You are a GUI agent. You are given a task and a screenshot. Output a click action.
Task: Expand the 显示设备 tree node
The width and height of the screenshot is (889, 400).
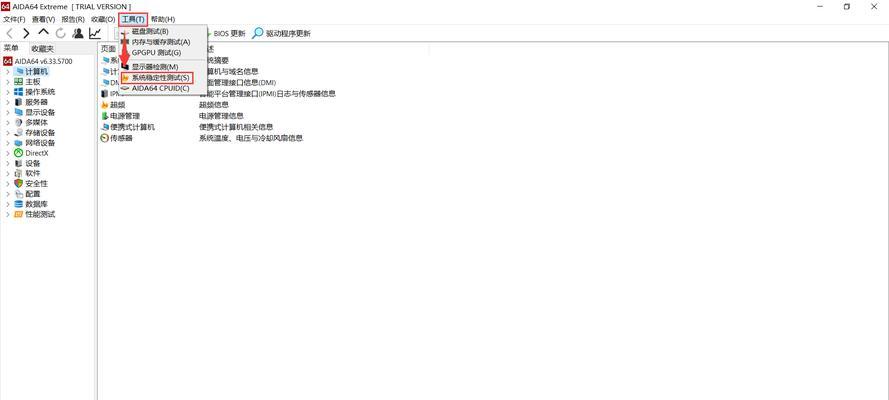tap(8, 113)
